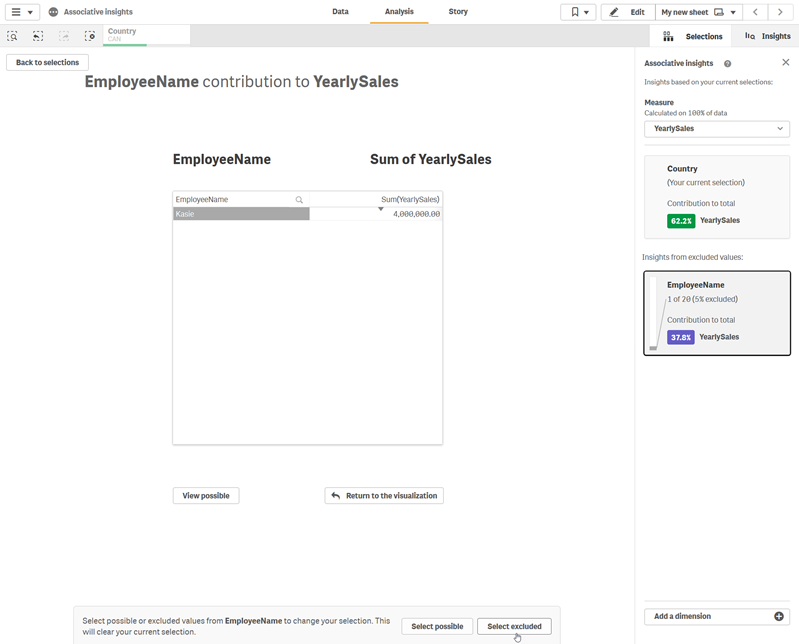Click the sort arrow in Sum(YearlySales) column
This screenshot has height=644, width=799.
click(381, 209)
